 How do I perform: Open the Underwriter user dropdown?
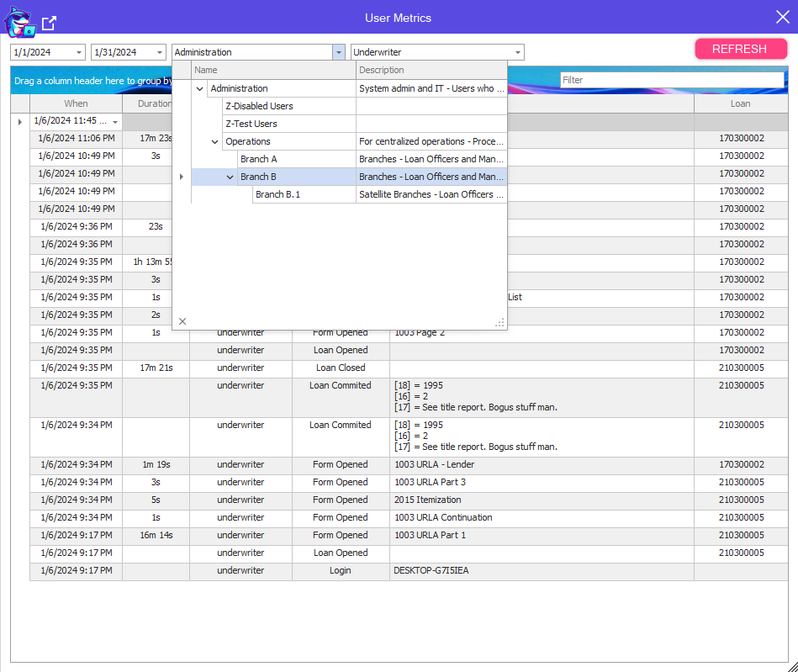point(517,52)
